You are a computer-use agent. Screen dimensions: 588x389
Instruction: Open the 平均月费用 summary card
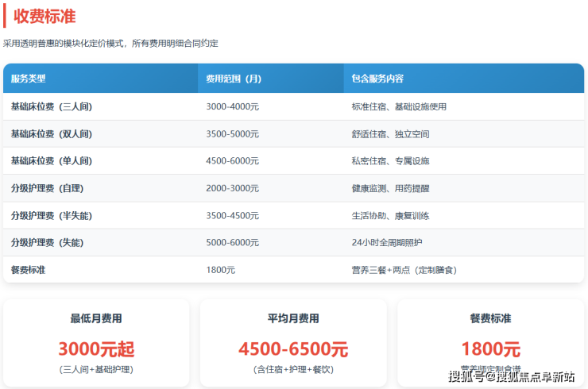pyautogui.click(x=293, y=341)
